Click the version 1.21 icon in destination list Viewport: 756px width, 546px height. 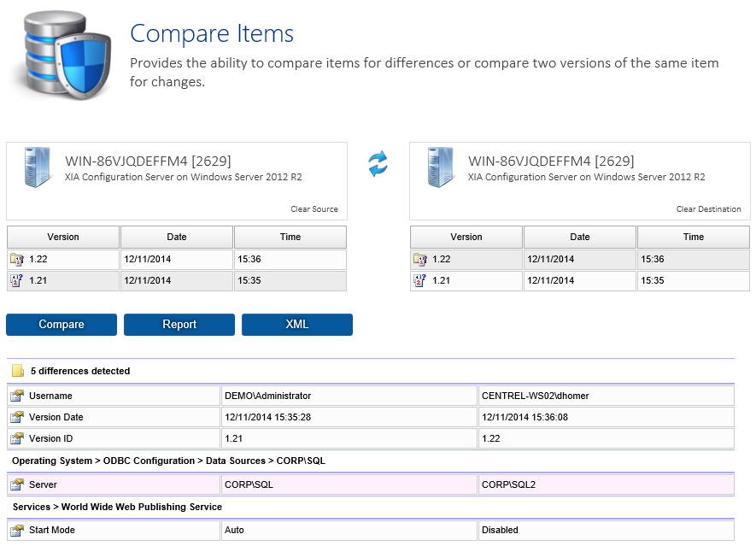[x=419, y=281]
